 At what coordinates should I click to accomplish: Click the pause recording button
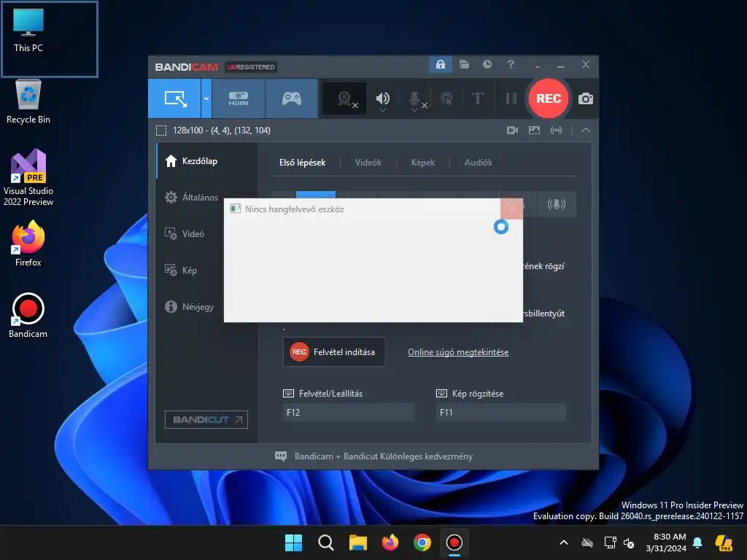coord(511,98)
